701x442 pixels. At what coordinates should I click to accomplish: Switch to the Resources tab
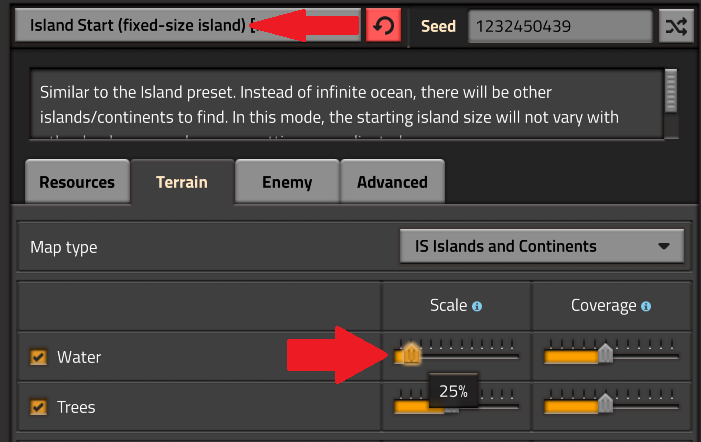[x=77, y=182]
